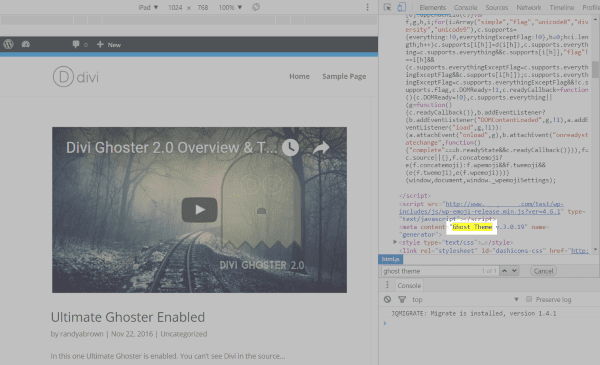600x365 pixels.
Task: Click the closing script tag line
Action: coord(415,196)
